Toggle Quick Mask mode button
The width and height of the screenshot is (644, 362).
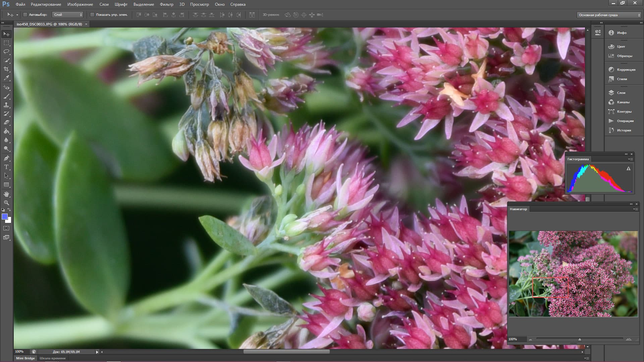point(6,228)
